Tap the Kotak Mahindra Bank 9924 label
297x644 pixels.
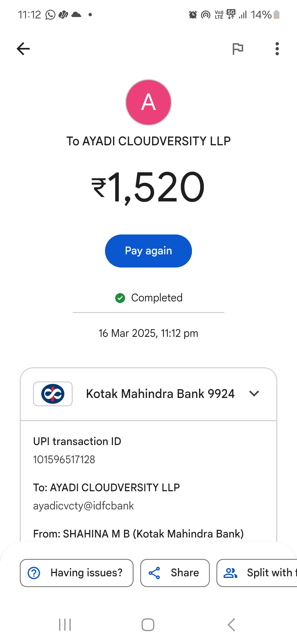click(160, 394)
